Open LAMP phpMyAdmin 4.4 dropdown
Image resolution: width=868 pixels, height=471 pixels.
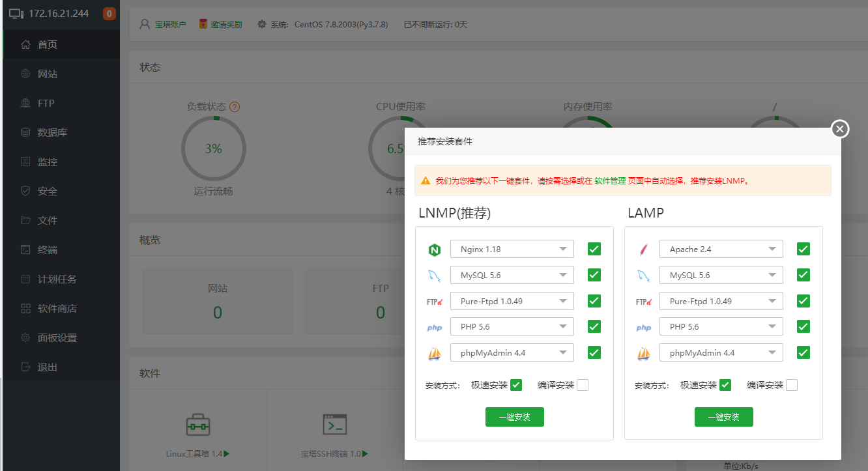point(721,352)
